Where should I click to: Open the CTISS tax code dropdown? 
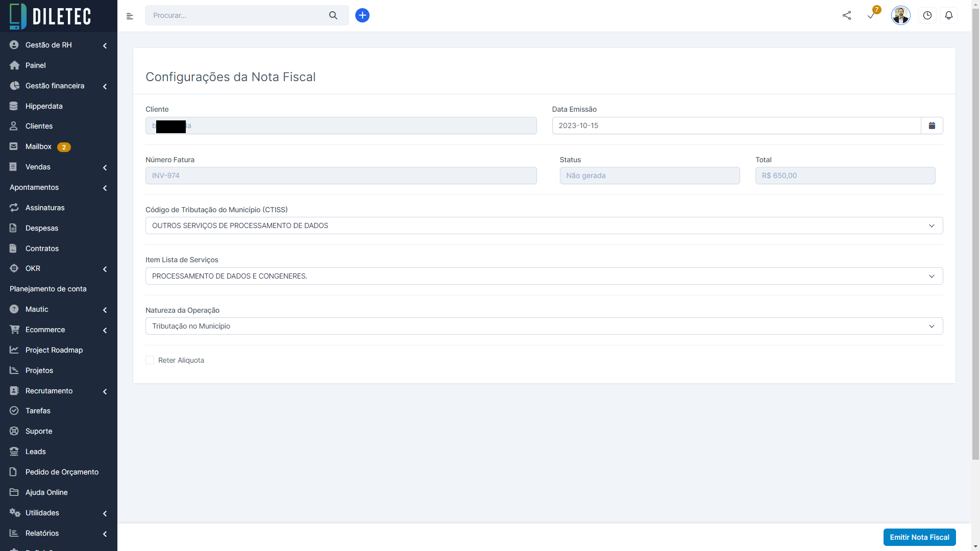(544, 226)
